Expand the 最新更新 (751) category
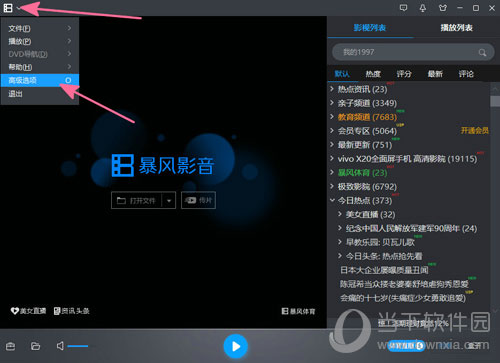 (332, 145)
